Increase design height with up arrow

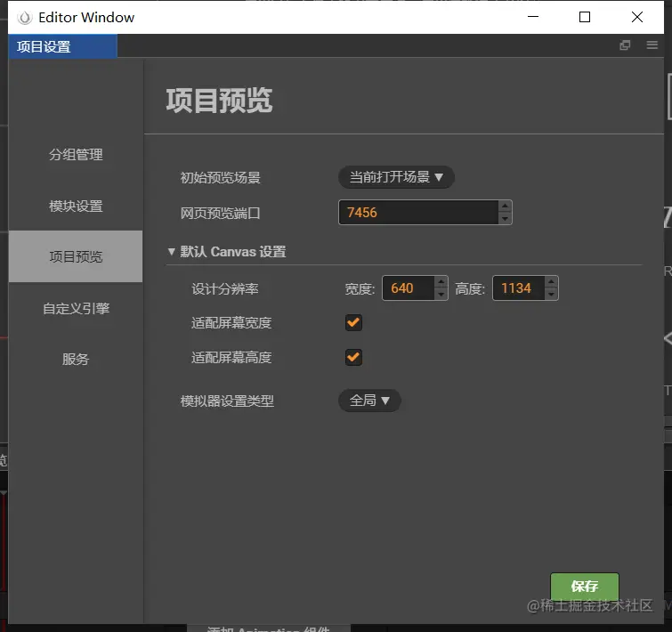pos(551,281)
